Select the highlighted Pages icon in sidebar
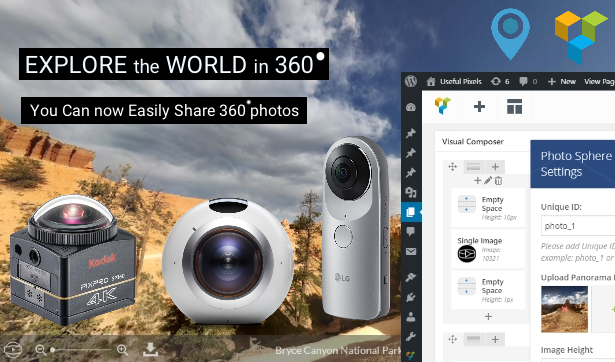 click(411, 212)
